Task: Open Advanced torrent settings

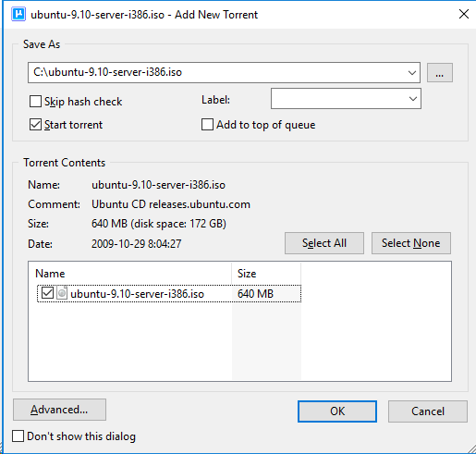Action: tap(59, 410)
